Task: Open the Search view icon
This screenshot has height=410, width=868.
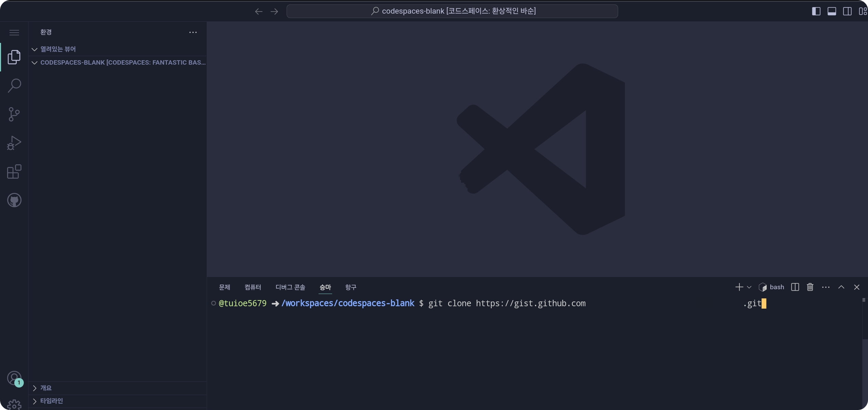Action: click(14, 85)
